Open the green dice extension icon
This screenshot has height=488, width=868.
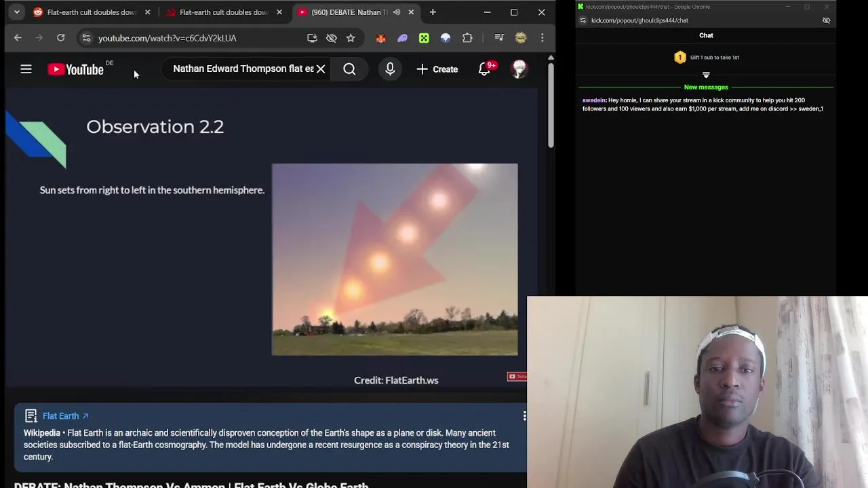(424, 38)
